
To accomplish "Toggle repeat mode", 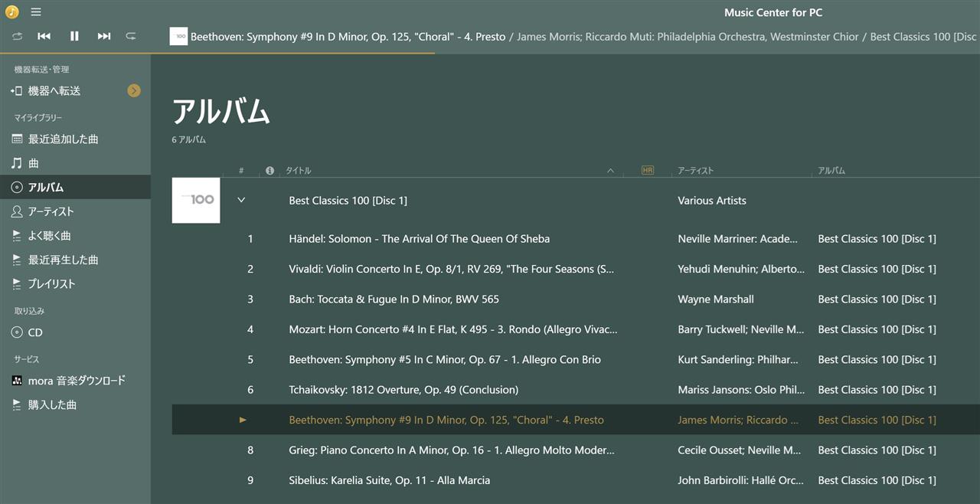I will tap(131, 36).
